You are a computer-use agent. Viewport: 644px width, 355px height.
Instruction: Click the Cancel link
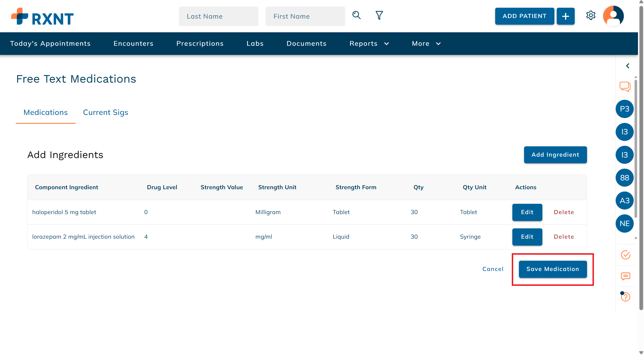tap(493, 269)
